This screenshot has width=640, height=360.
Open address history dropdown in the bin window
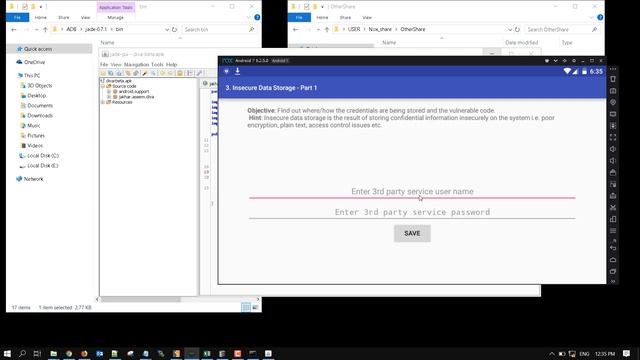[x=167, y=29]
